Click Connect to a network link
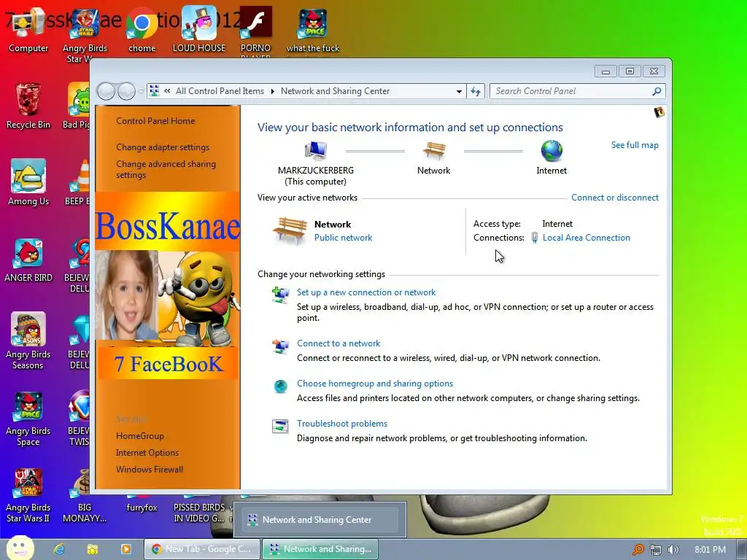Viewport: 747px width, 560px height. [x=338, y=343]
